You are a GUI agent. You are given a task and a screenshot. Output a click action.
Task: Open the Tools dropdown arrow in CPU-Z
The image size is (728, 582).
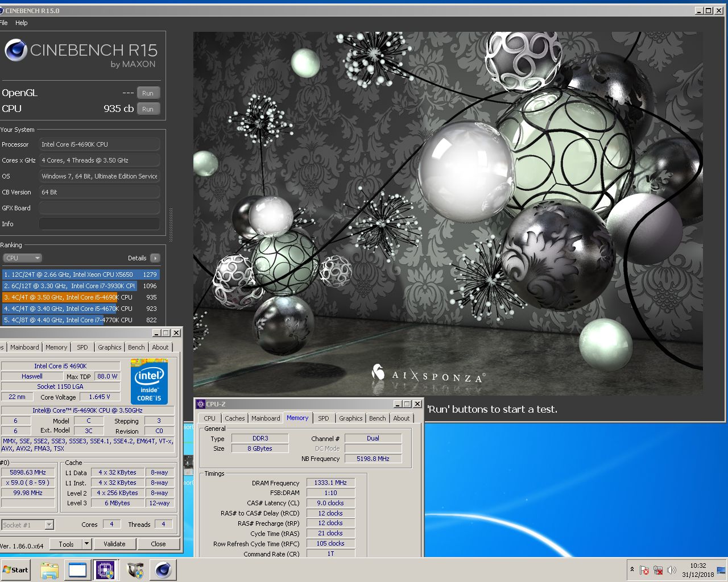coord(86,544)
